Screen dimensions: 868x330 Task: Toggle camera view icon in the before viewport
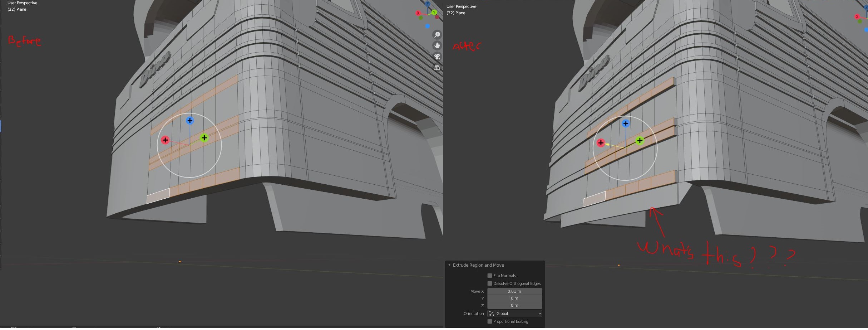click(437, 57)
